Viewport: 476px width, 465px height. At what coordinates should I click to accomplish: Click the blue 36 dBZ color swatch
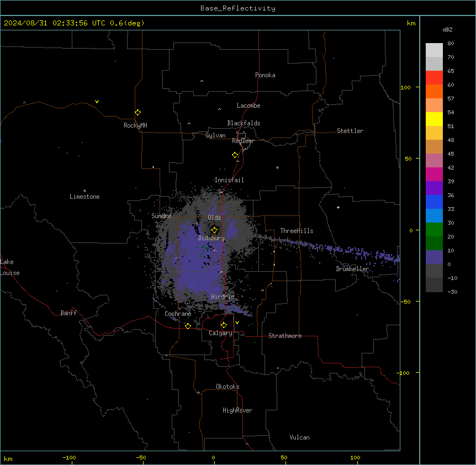coord(434,202)
